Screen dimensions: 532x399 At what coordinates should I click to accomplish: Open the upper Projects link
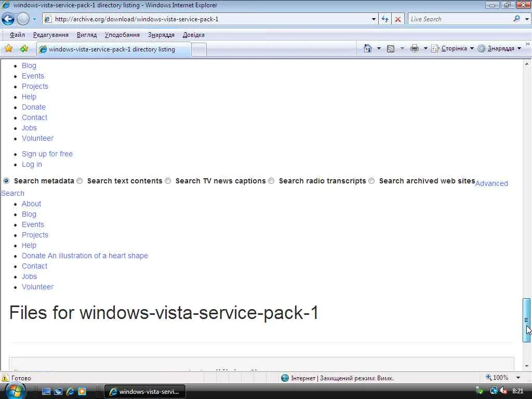coord(35,86)
